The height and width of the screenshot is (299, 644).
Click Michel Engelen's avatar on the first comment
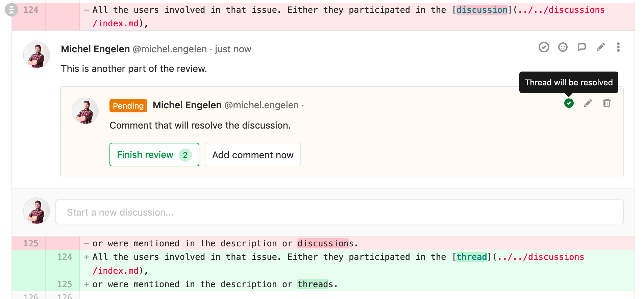click(x=36, y=55)
